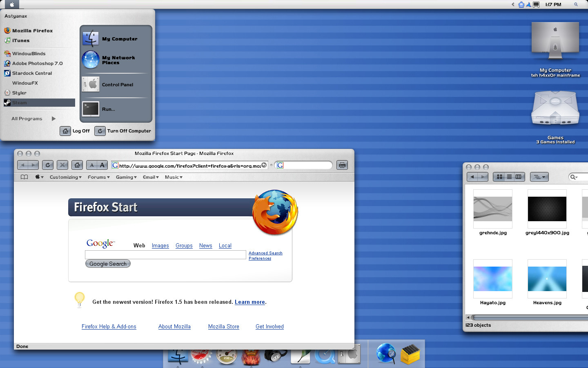
Task: Click the Go button in the address bar
Action: pos(264,165)
